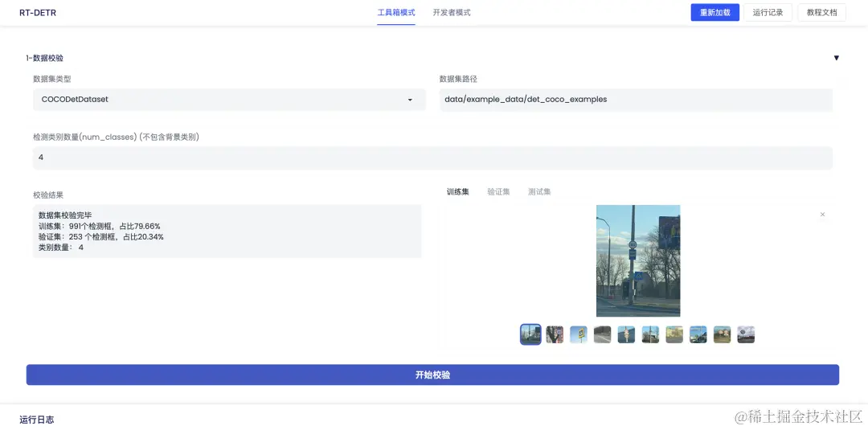Select the 测试集 tab

point(539,191)
